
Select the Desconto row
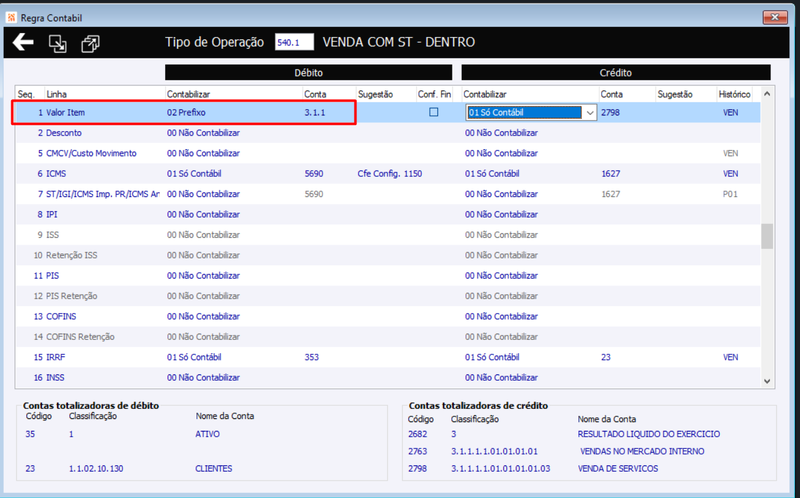(x=387, y=133)
